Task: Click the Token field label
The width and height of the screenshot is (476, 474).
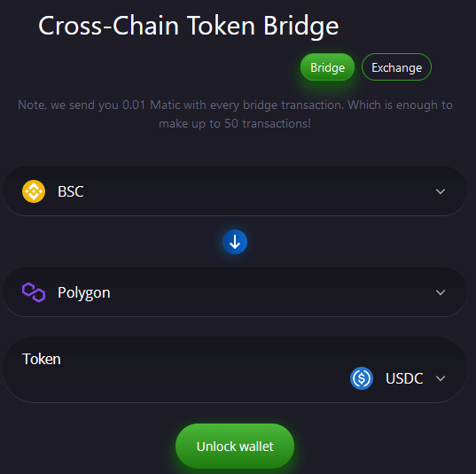Action: [42, 359]
